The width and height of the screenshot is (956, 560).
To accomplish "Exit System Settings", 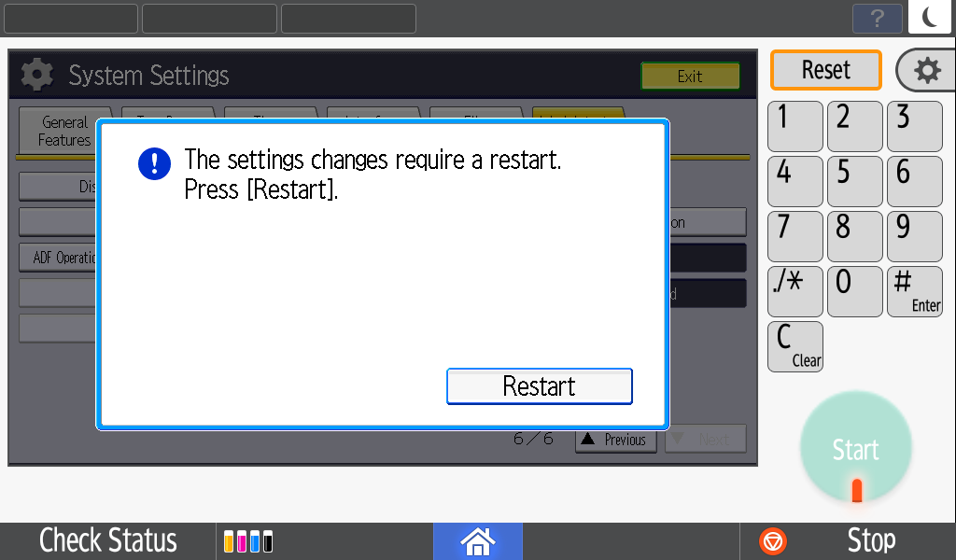I will point(690,77).
